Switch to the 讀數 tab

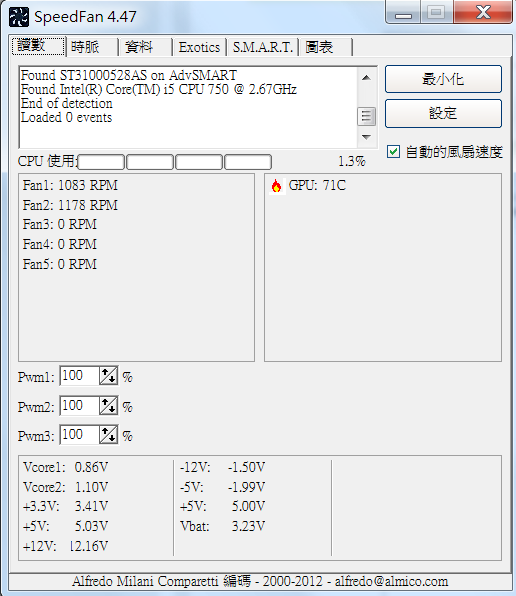point(38,46)
